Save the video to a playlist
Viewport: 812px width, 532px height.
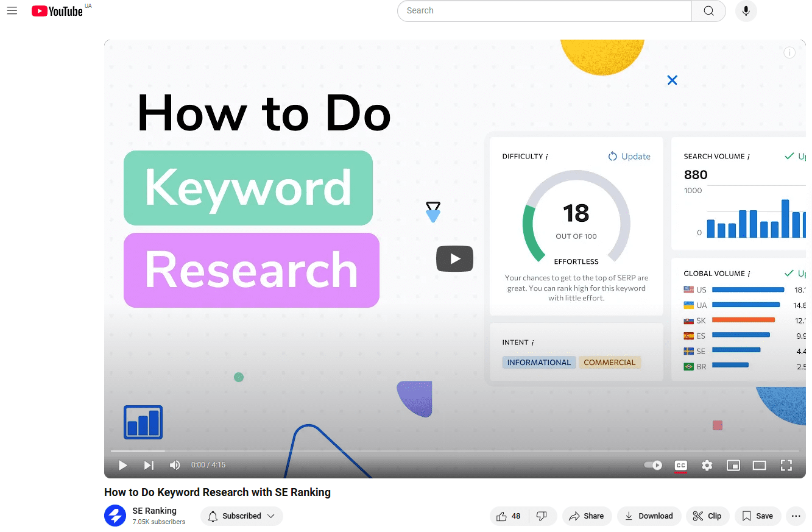[x=758, y=516]
